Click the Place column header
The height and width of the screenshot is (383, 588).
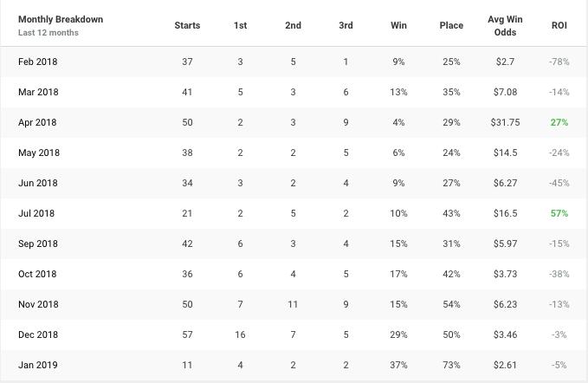[x=451, y=25]
